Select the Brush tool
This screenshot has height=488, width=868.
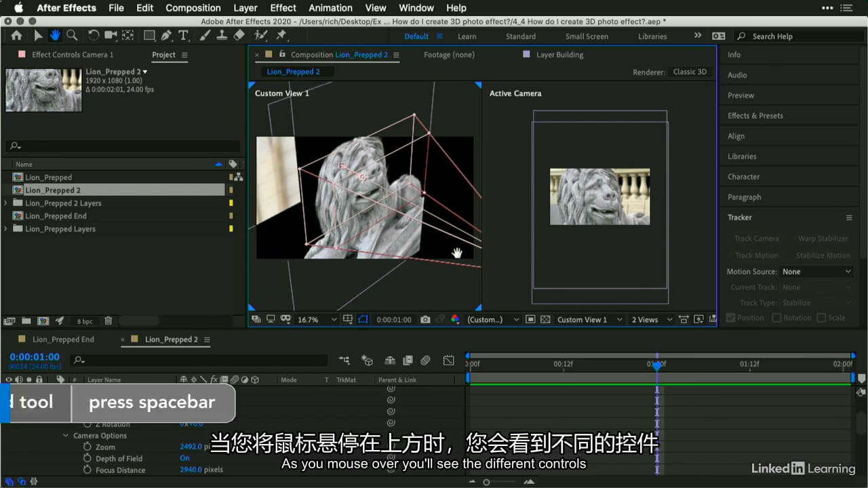coord(205,36)
